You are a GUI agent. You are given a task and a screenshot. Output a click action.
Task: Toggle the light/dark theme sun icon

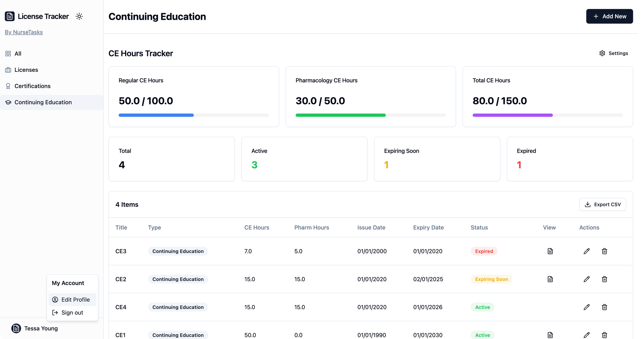tap(79, 16)
